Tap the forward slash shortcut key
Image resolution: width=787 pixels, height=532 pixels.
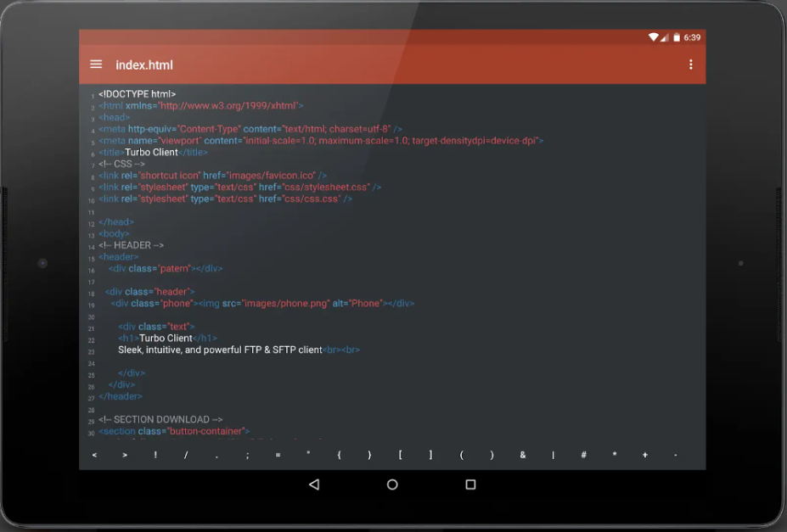pos(186,456)
